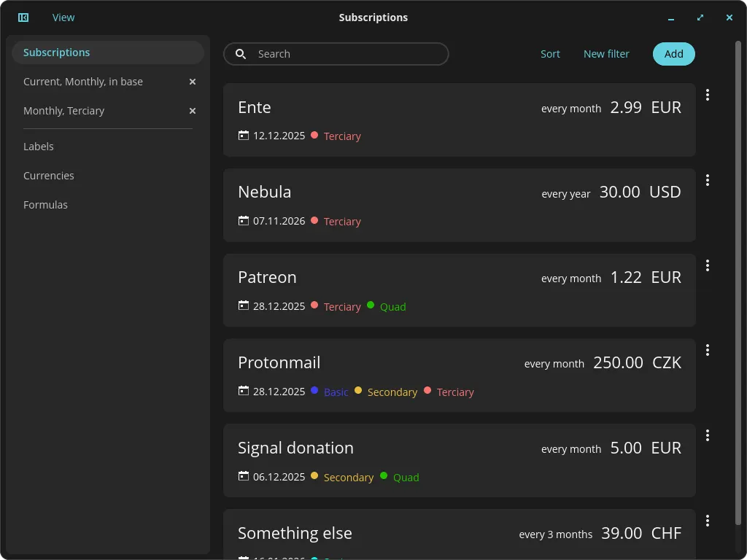Create a New filter
747x560 pixels.
pos(606,54)
